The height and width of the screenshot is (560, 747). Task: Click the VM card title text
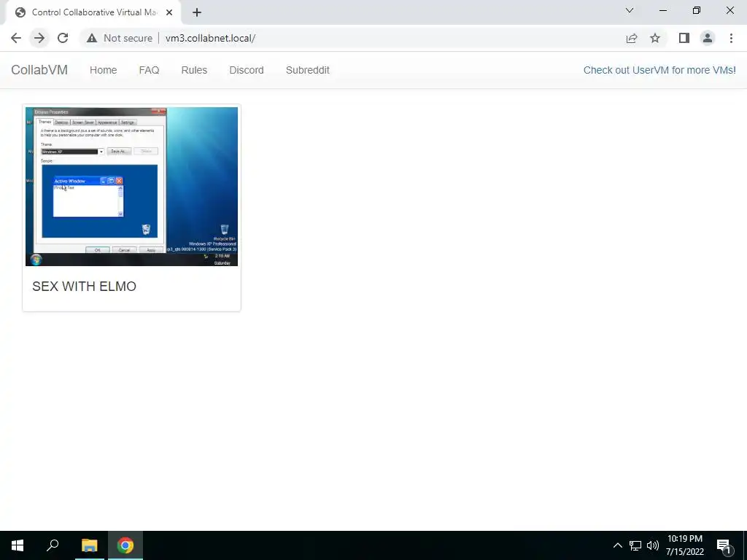(x=85, y=286)
